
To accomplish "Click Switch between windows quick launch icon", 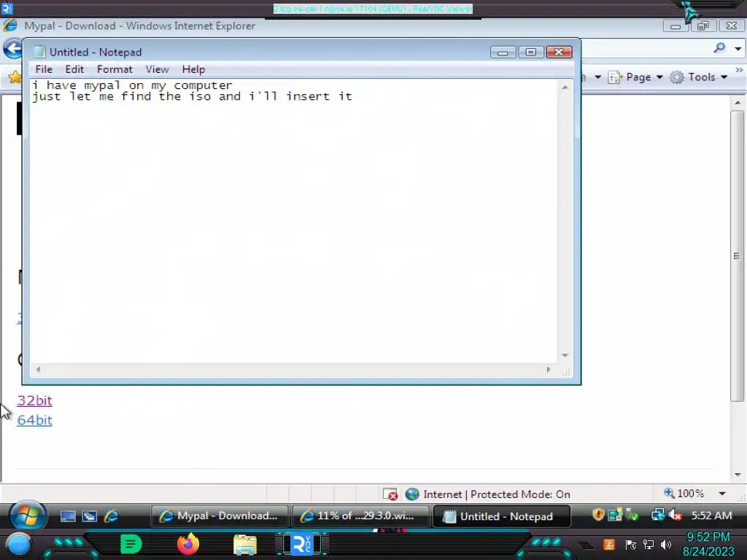I will [x=90, y=516].
